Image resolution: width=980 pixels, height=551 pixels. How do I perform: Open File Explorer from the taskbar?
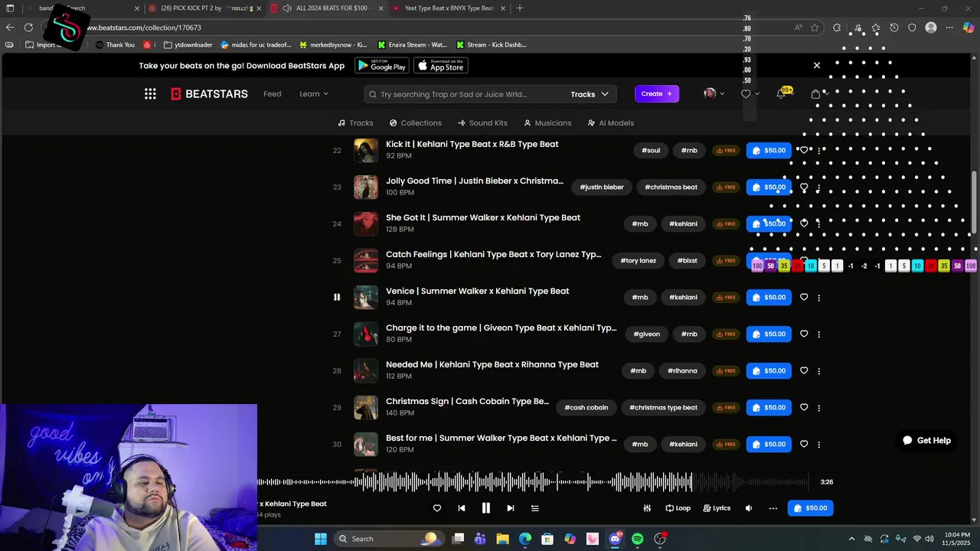[502, 539]
